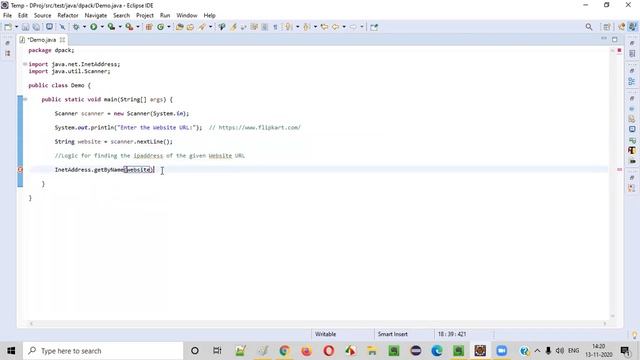Run the program with the green Run button
Viewport: 640px width, 360px height.
click(93, 27)
